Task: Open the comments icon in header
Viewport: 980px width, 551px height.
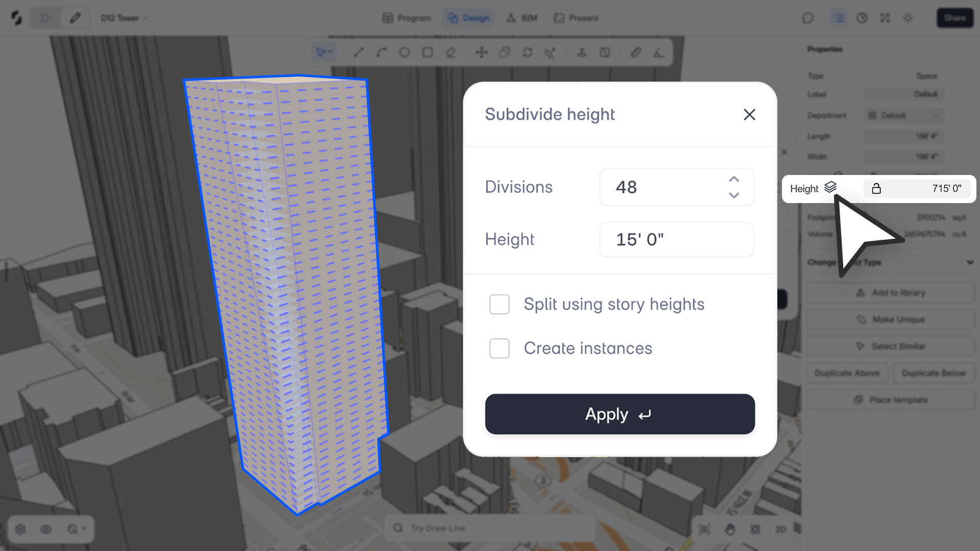Action: point(807,18)
